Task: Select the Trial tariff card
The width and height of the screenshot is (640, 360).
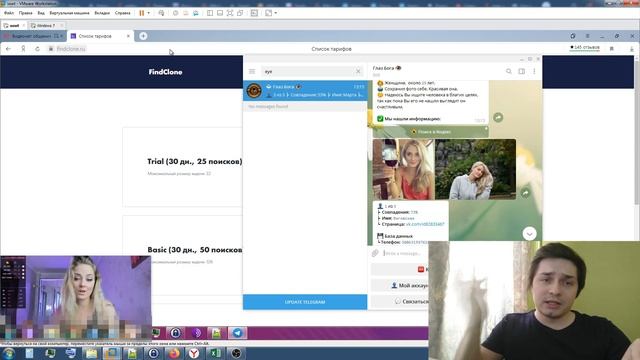Action: 182,167
